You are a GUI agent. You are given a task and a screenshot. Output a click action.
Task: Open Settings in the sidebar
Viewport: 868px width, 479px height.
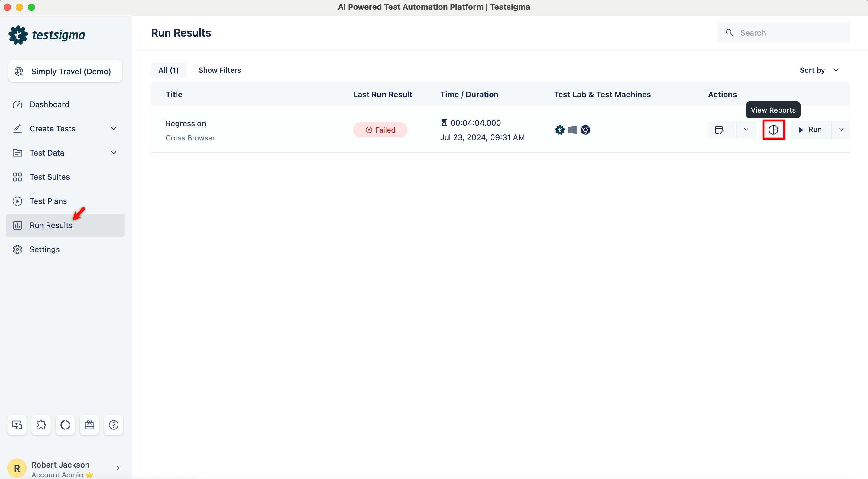65,249
